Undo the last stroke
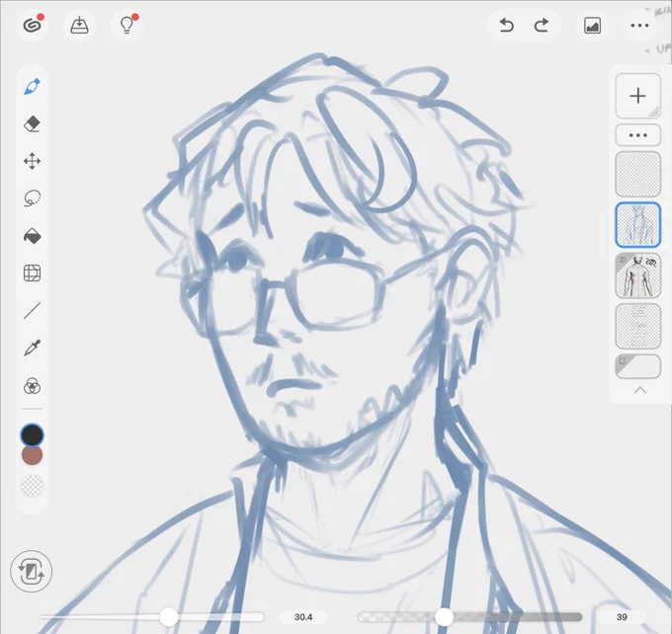672x634 pixels. (x=507, y=26)
